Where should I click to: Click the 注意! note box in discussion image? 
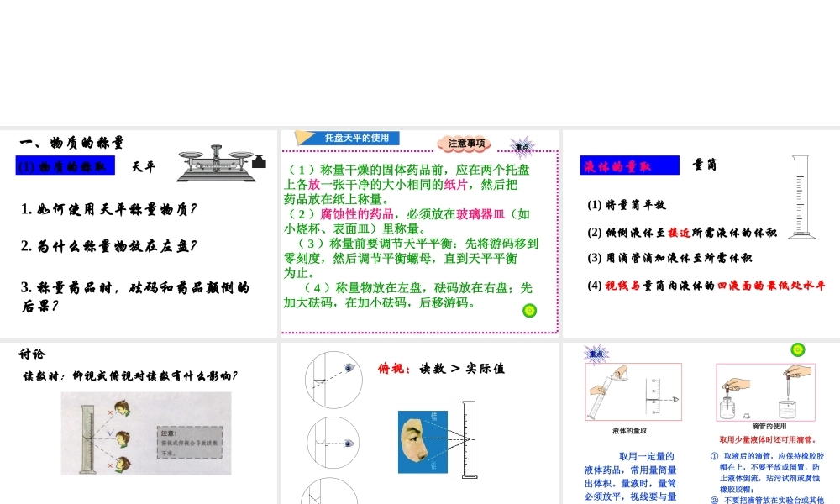190,443
